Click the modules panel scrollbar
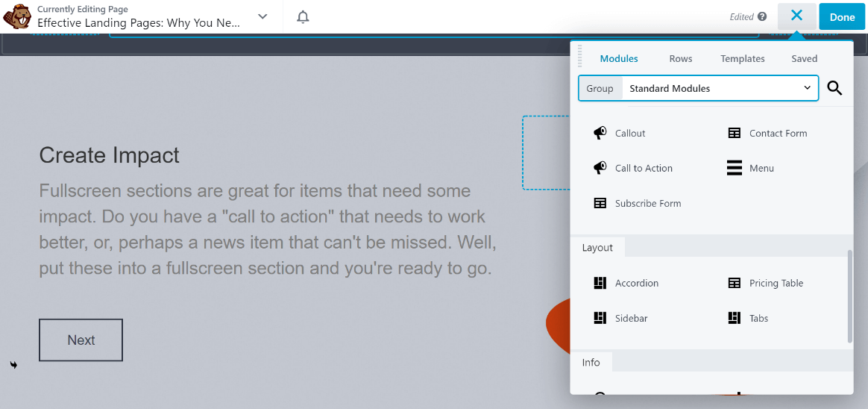 (850, 296)
